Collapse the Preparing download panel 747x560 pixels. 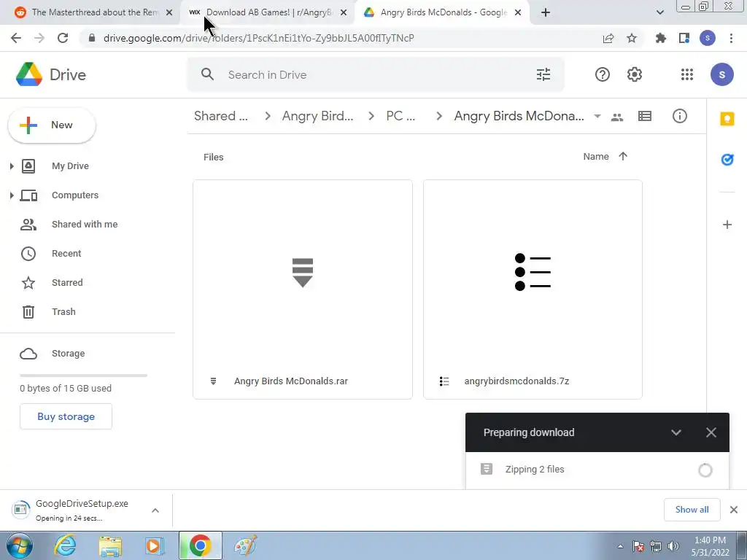[x=676, y=432]
